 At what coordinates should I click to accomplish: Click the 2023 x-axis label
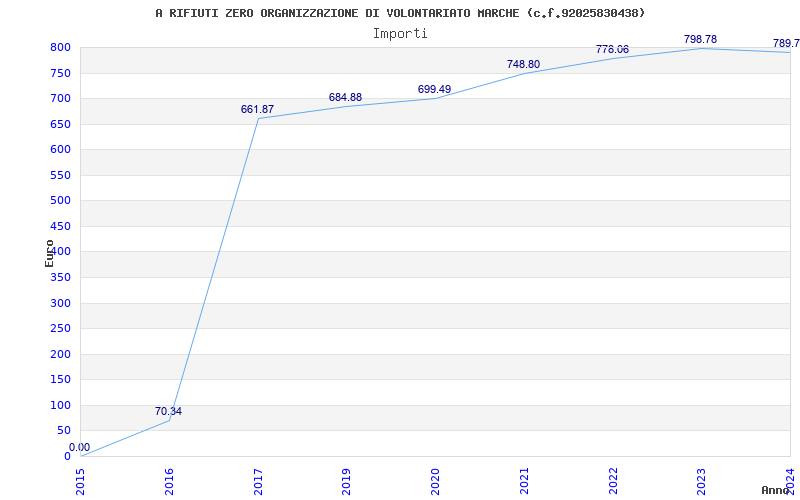pos(702,481)
